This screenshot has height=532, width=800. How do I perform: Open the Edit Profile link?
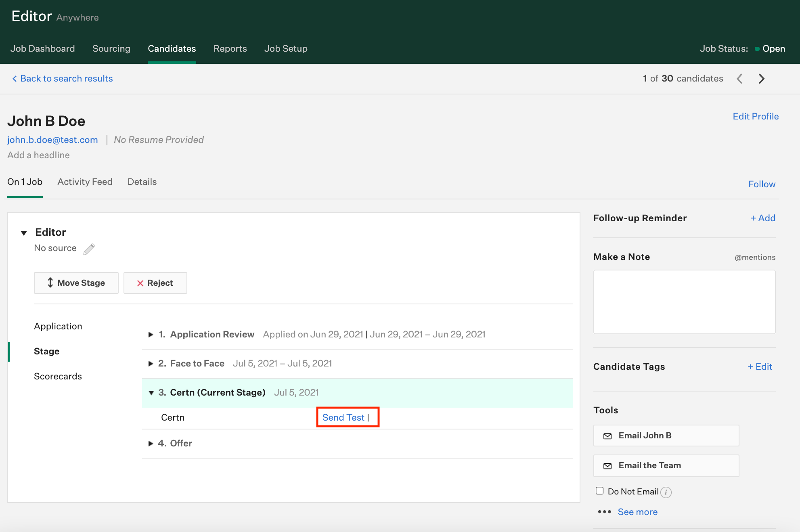[756, 116]
